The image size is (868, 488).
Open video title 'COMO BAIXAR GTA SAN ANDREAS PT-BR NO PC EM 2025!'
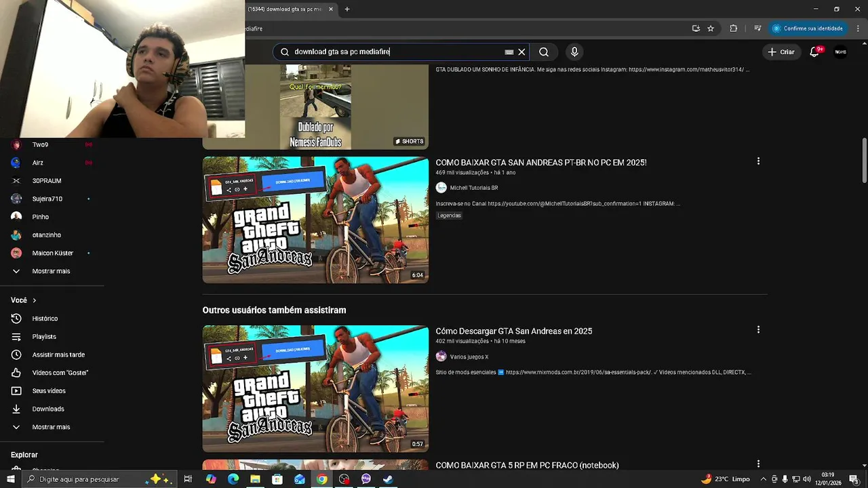(541, 163)
